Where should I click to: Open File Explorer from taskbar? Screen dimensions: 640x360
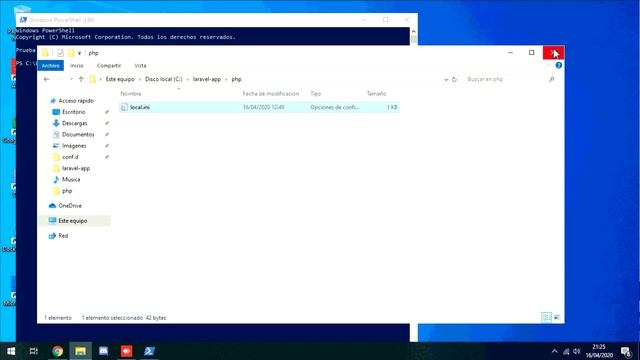(x=80, y=351)
